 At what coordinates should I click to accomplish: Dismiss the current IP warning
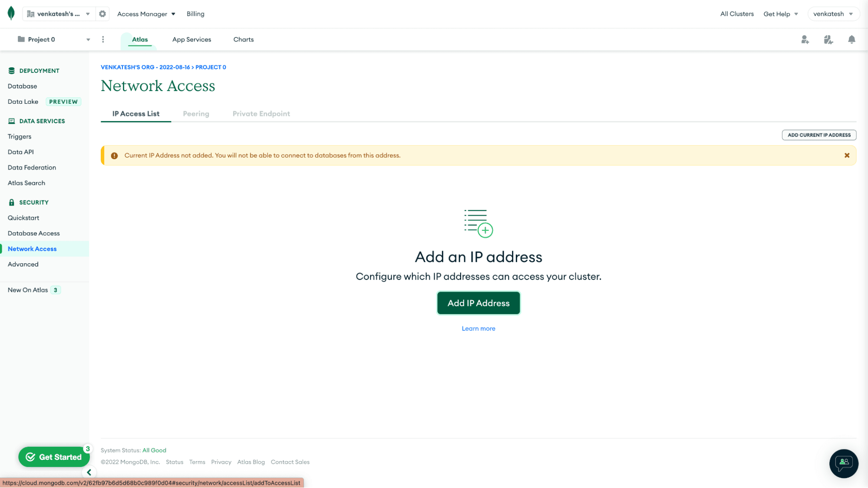[x=847, y=156]
